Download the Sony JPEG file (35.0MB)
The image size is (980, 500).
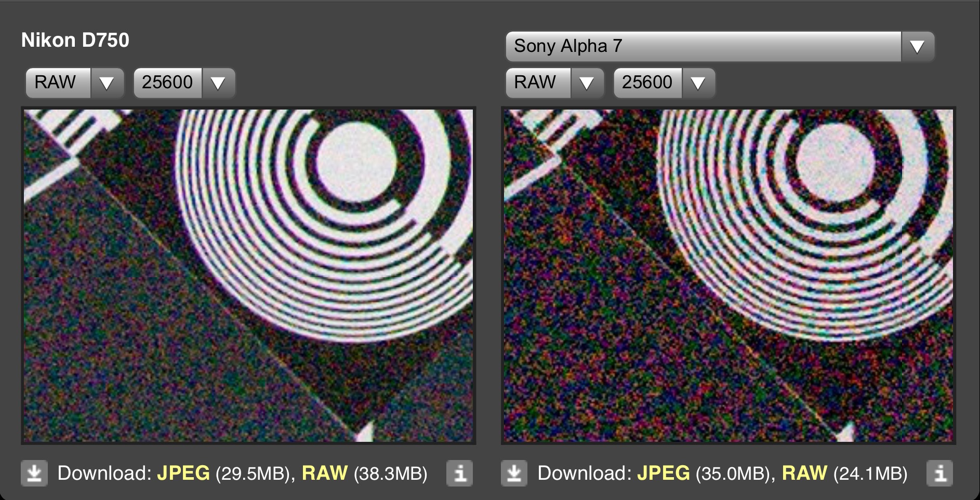pos(664,473)
